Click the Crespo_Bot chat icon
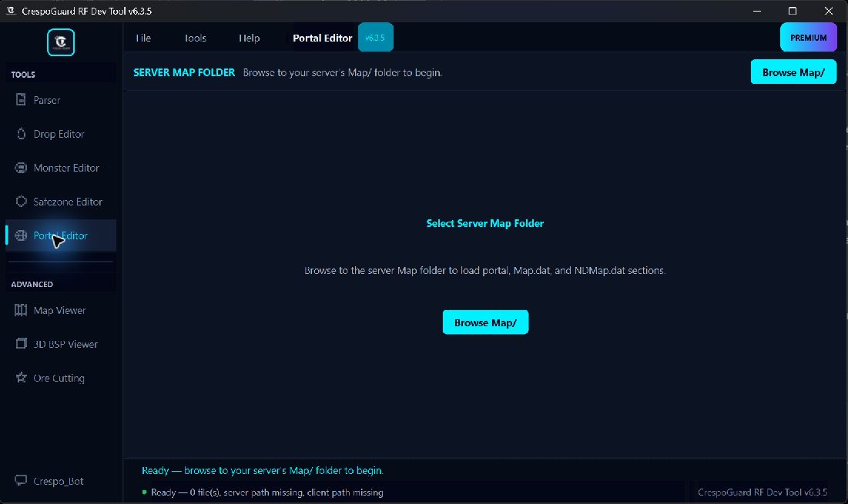Image resolution: width=848 pixels, height=504 pixels. click(21, 480)
